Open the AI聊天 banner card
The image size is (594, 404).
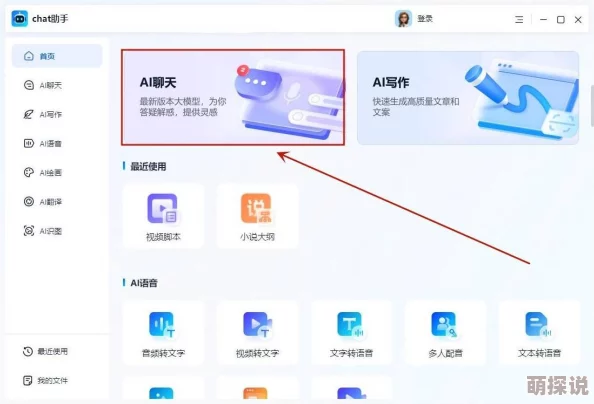tap(233, 97)
